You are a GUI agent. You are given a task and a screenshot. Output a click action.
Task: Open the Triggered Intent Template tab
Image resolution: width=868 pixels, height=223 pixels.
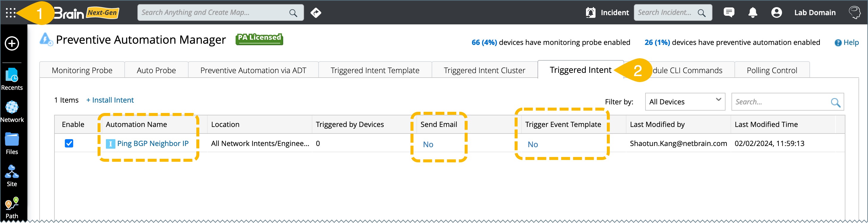375,70
